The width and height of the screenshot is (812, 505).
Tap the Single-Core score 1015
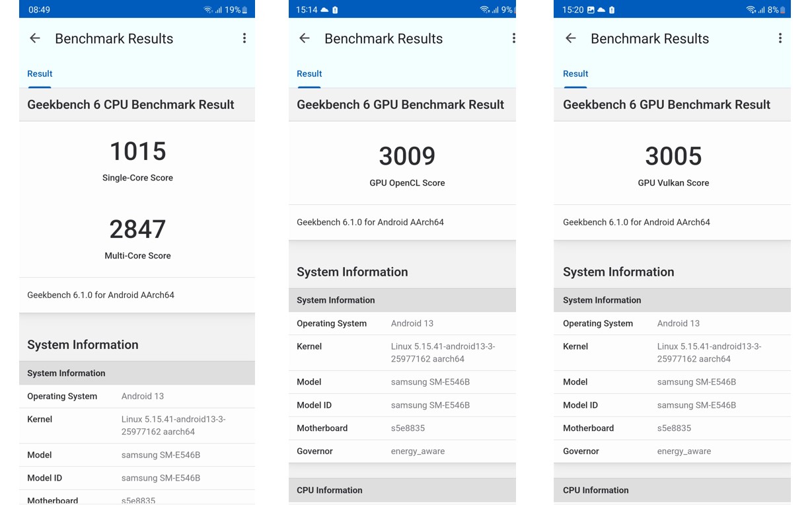(137, 151)
